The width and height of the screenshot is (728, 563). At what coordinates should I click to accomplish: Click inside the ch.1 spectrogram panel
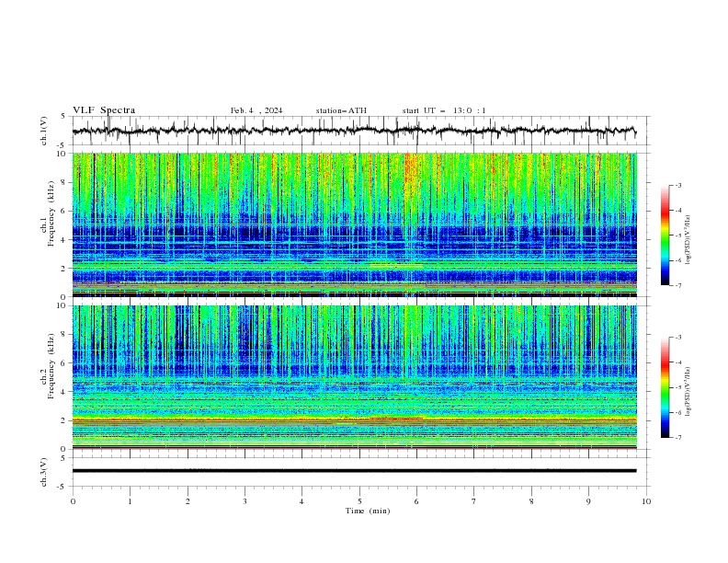tap(354, 224)
